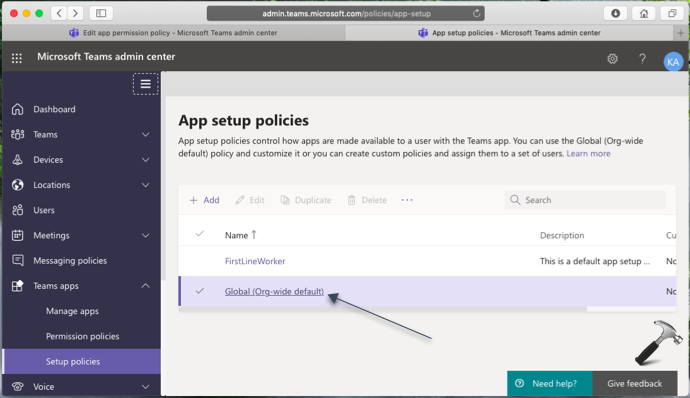Open the app launcher waffle icon

pyautogui.click(x=17, y=58)
